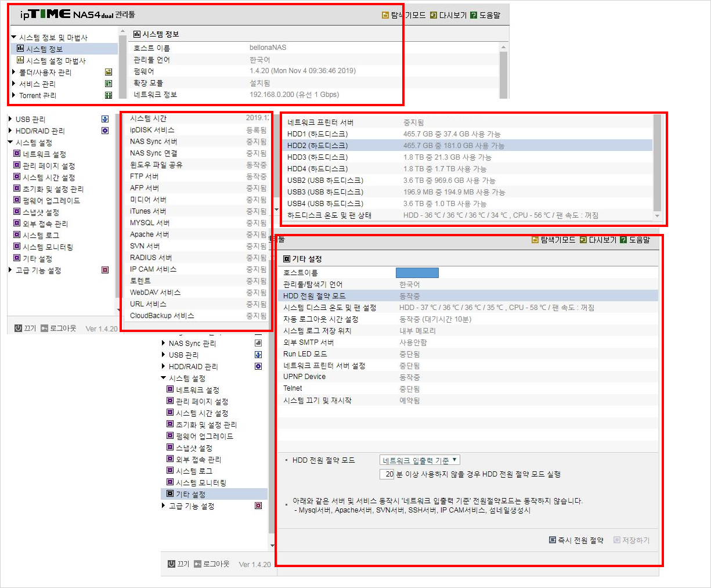
Task: Expand the 서비스 관리 tree node
Action: [x=14, y=84]
